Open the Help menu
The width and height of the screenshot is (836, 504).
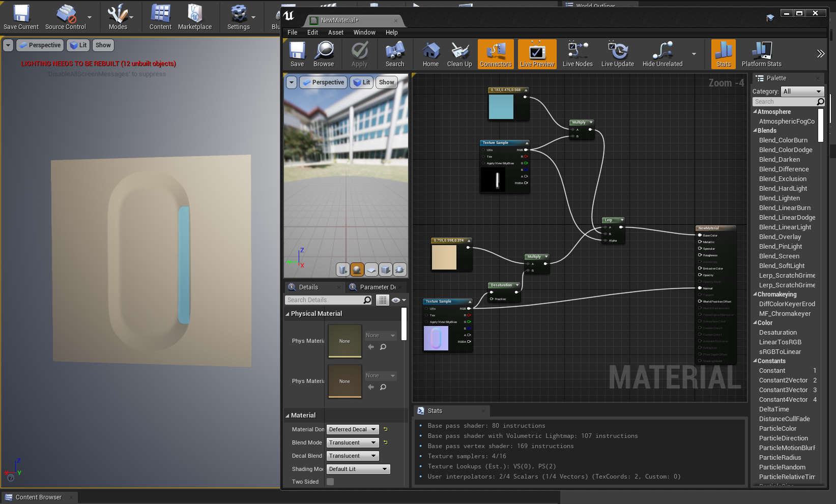392,33
